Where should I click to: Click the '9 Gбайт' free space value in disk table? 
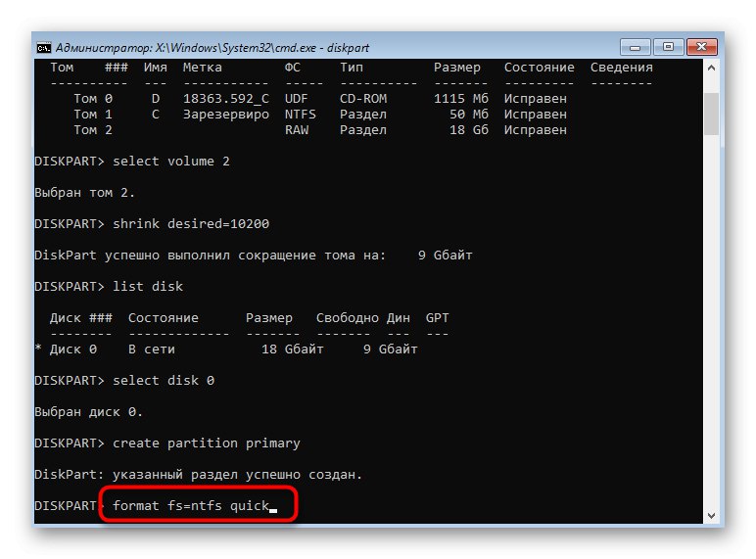pos(390,349)
